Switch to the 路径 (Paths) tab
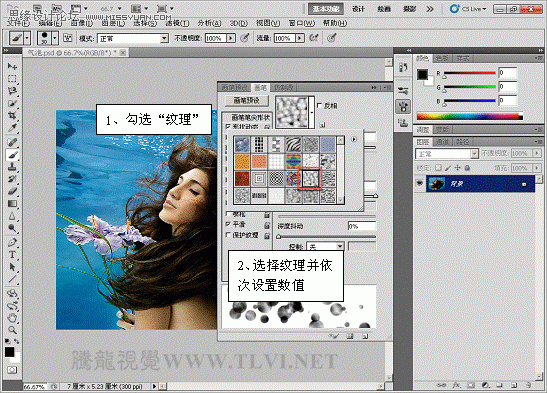Viewport: 547px width, 393px height. click(462, 142)
